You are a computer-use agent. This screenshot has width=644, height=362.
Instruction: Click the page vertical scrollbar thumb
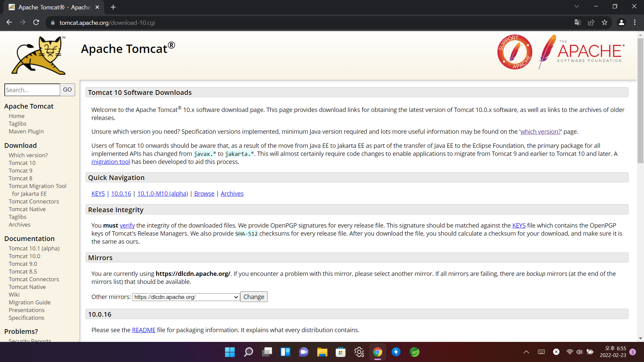(x=640, y=101)
